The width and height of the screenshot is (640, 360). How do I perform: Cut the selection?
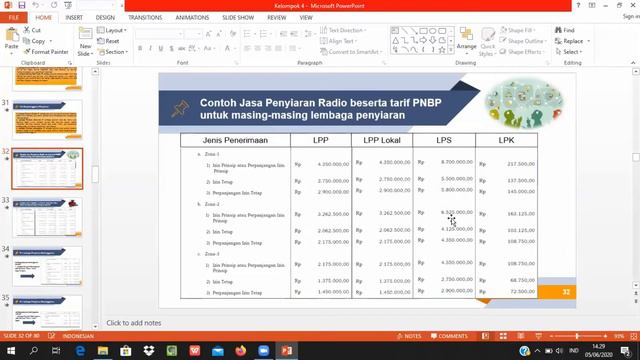click(32, 30)
